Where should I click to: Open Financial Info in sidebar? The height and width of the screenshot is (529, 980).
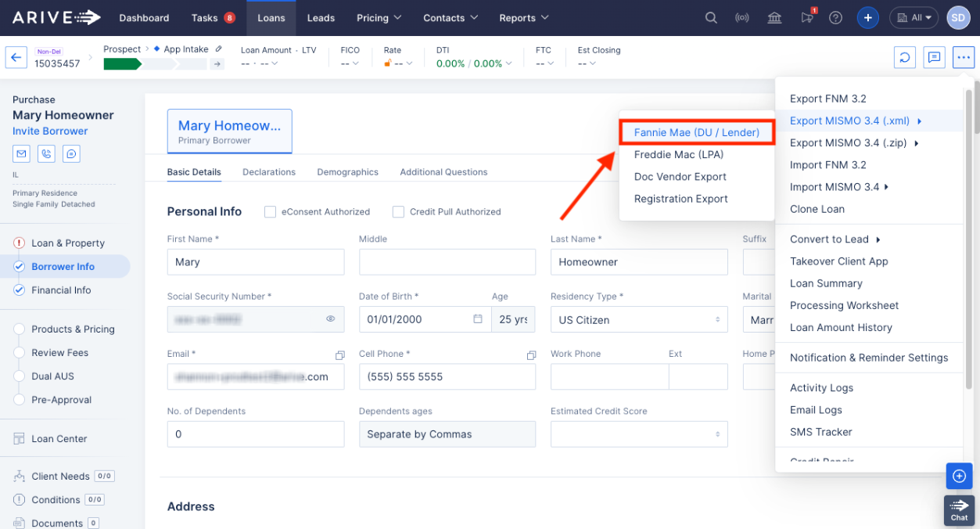point(61,290)
